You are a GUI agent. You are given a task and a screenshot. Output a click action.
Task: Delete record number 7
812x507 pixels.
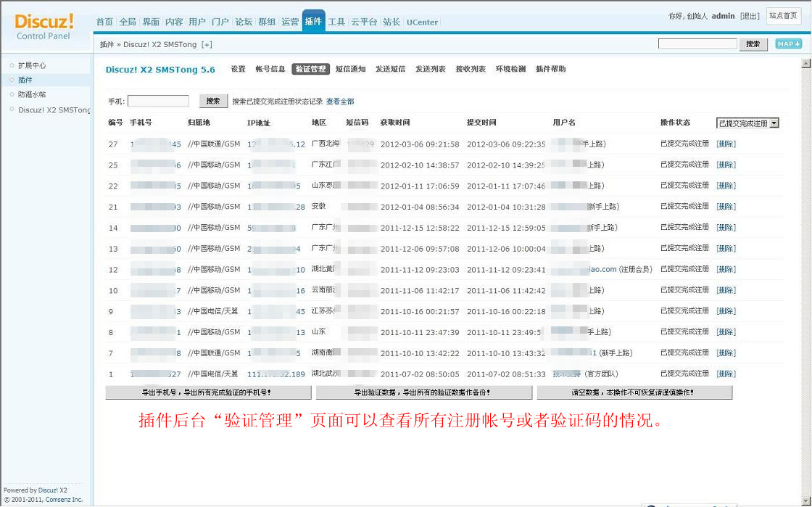(x=726, y=353)
